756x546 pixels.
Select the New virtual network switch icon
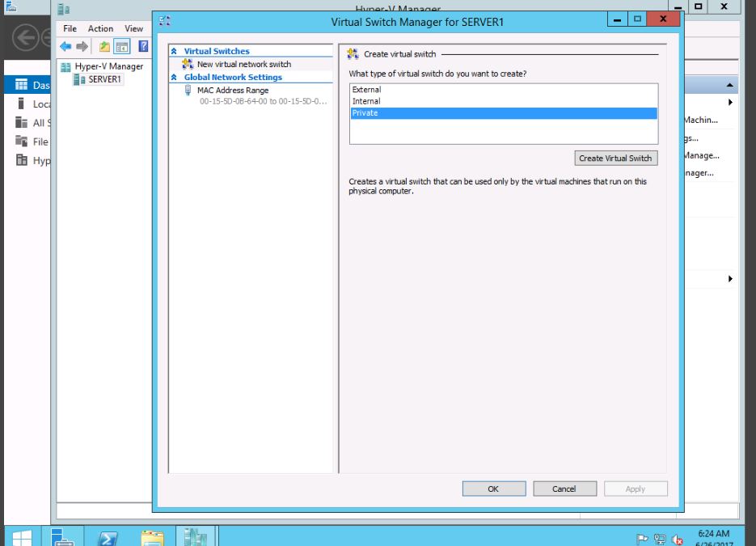(x=188, y=64)
